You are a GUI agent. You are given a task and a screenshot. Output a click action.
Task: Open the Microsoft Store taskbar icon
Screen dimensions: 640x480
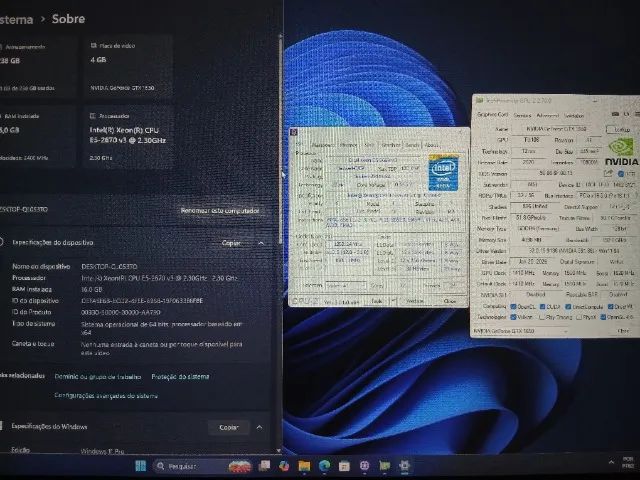pos(344,466)
